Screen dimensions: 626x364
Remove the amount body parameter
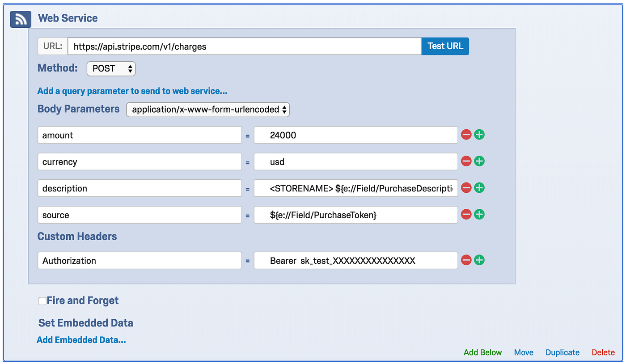pyautogui.click(x=466, y=135)
